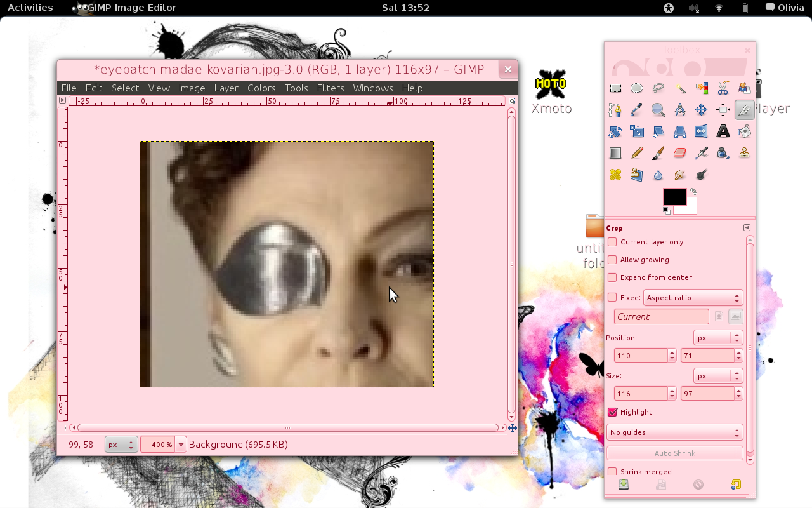The image size is (812, 508).
Task: Open the Image menu
Action: coord(192,88)
